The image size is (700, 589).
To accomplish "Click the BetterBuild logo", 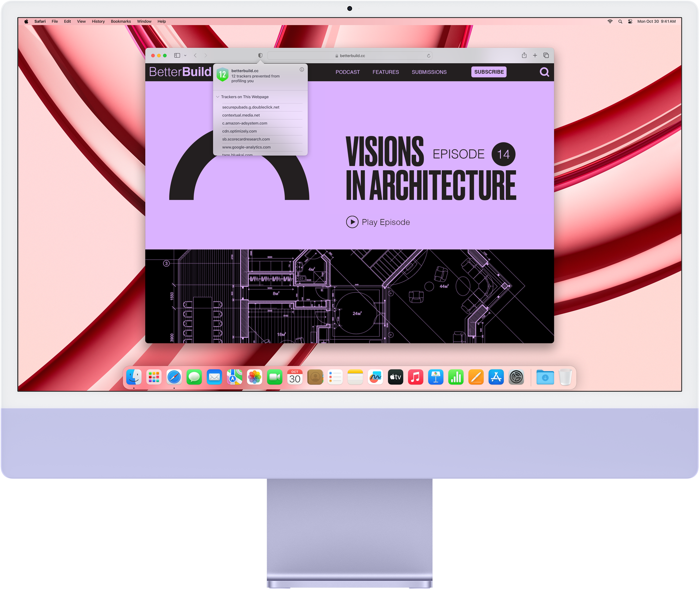I will coord(180,72).
